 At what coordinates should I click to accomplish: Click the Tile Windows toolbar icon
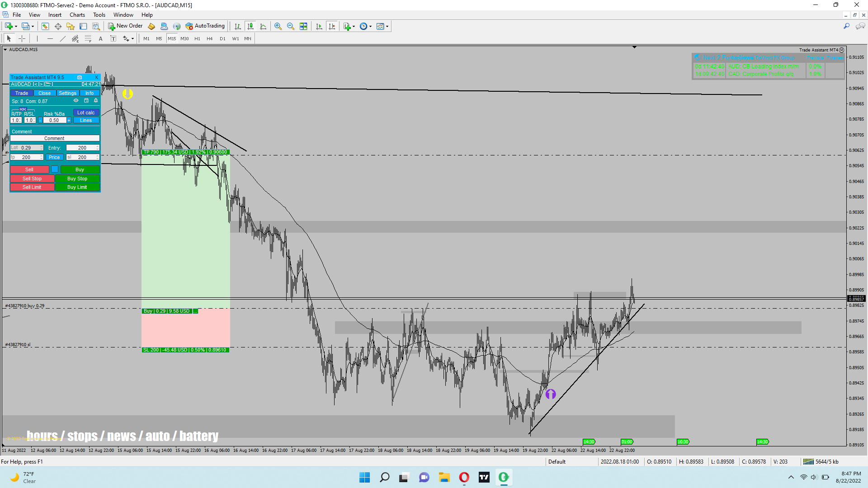click(303, 26)
